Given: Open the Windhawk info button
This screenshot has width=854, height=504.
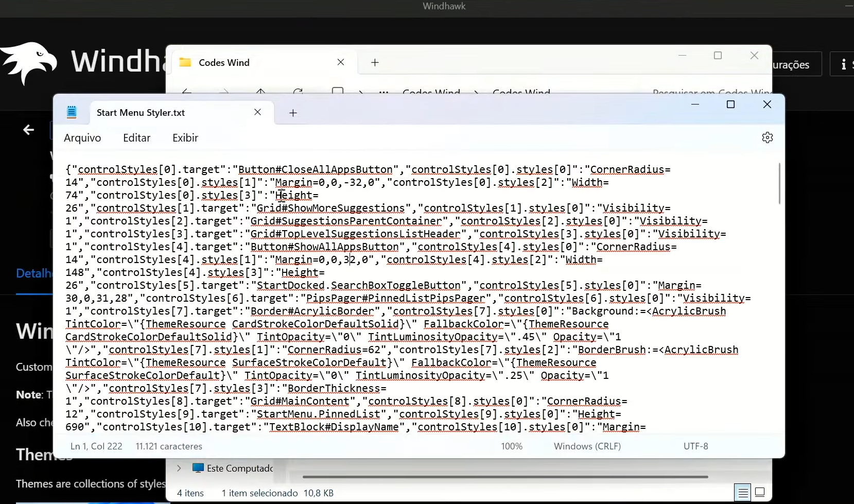Looking at the screenshot, I should click(x=843, y=64).
